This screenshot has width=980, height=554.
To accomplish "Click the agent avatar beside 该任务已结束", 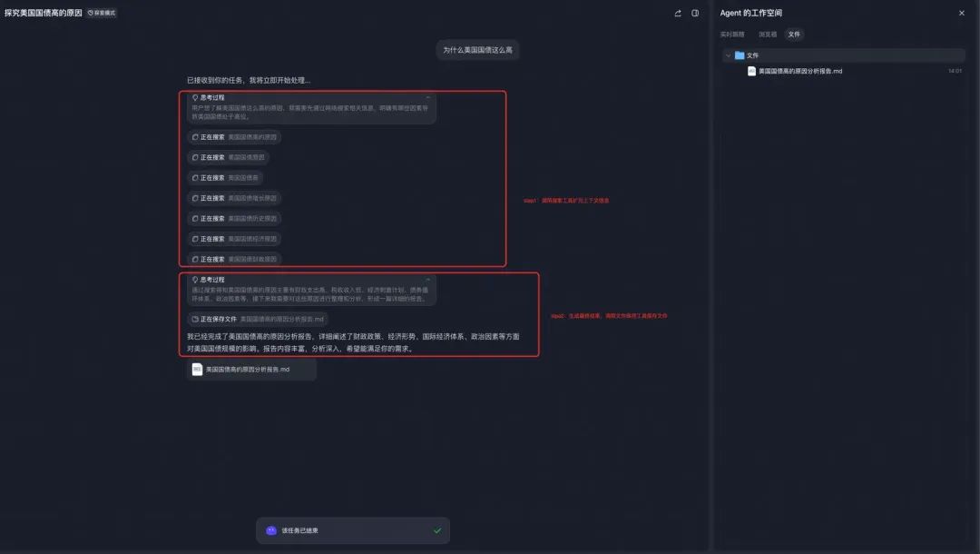I will pos(269,529).
